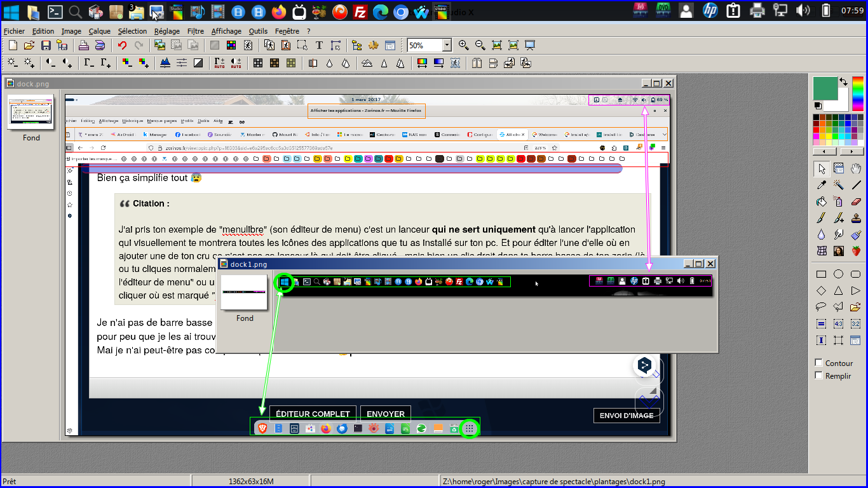Open the Calque menu
The image size is (868, 488).
pos(99,30)
